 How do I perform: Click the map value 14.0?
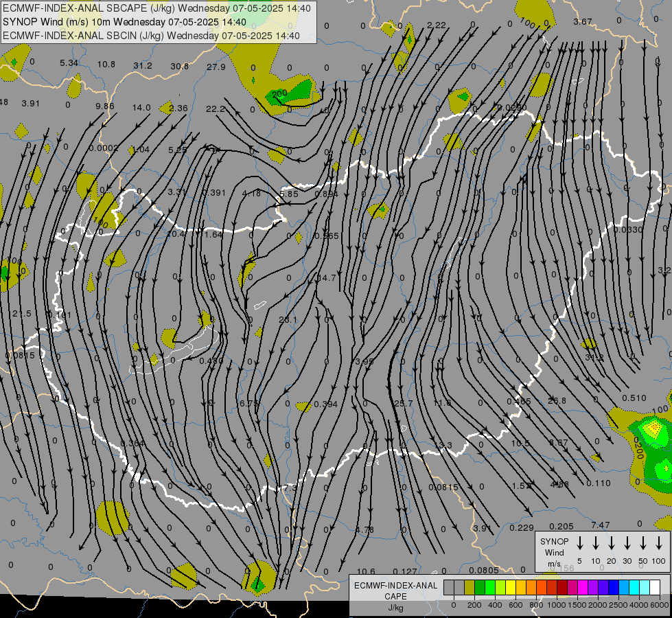pos(141,107)
